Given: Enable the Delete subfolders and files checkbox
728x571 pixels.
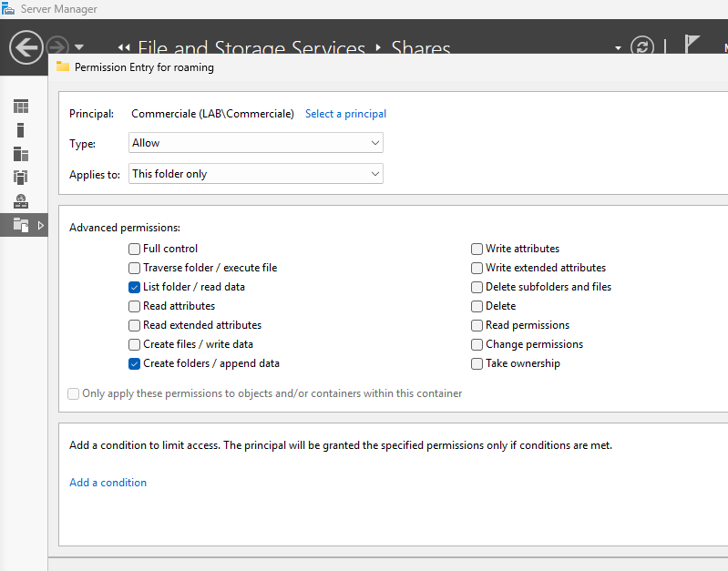Looking at the screenshot, I should click(x=477, y=287).
